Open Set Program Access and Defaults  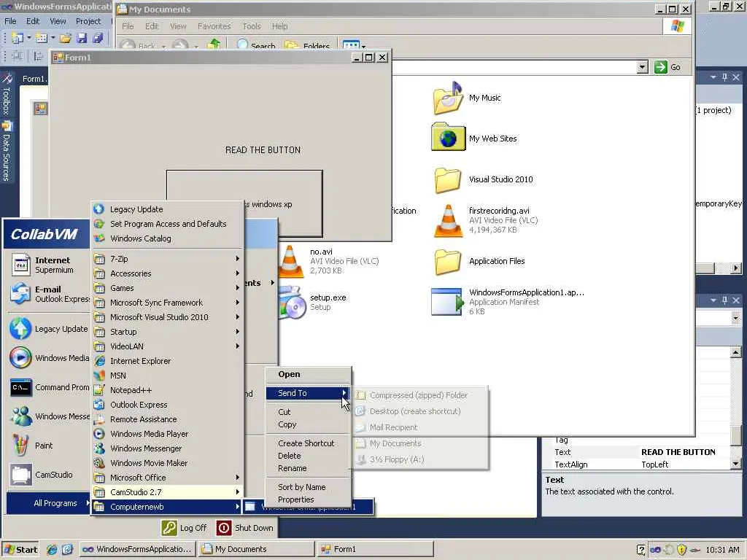pos(167,224)
